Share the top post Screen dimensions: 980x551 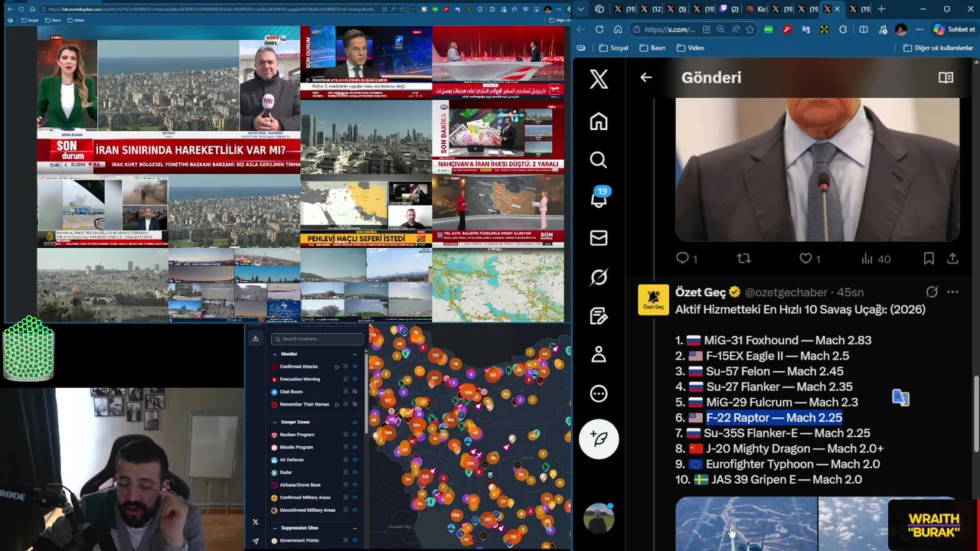click(x=952, y=259)
